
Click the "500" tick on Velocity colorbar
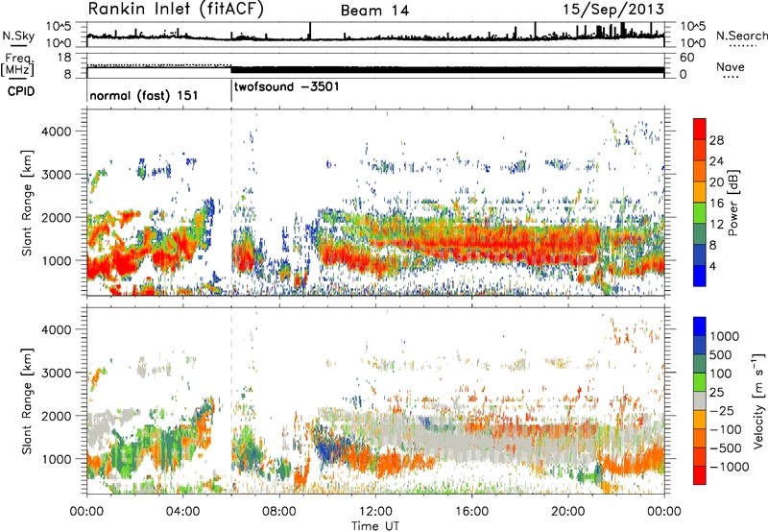[x=721, y=355]
